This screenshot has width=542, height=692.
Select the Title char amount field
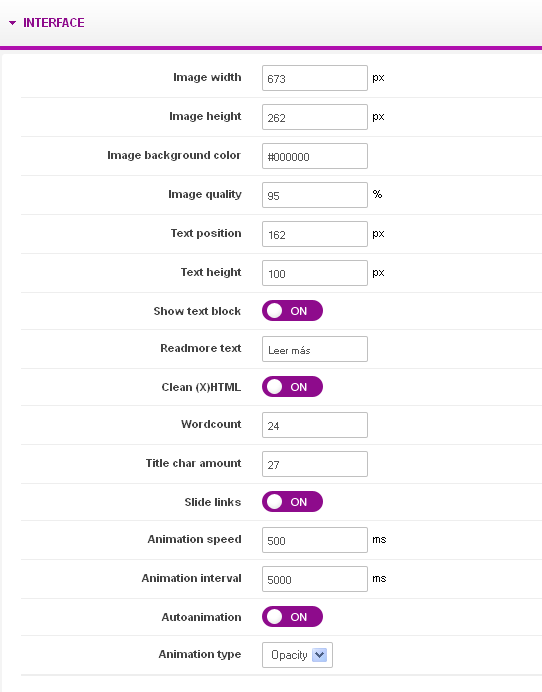coord(315,464)
